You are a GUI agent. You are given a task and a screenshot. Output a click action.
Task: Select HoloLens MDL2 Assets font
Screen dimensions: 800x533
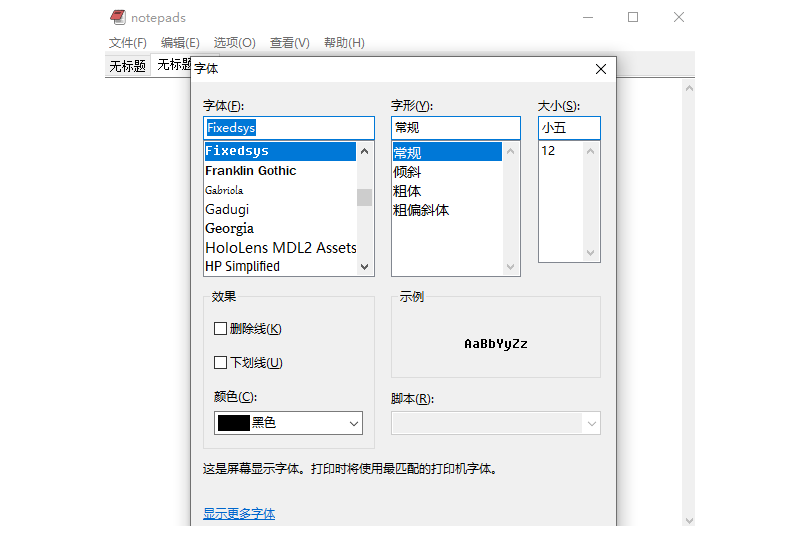[x=280, y=248]
